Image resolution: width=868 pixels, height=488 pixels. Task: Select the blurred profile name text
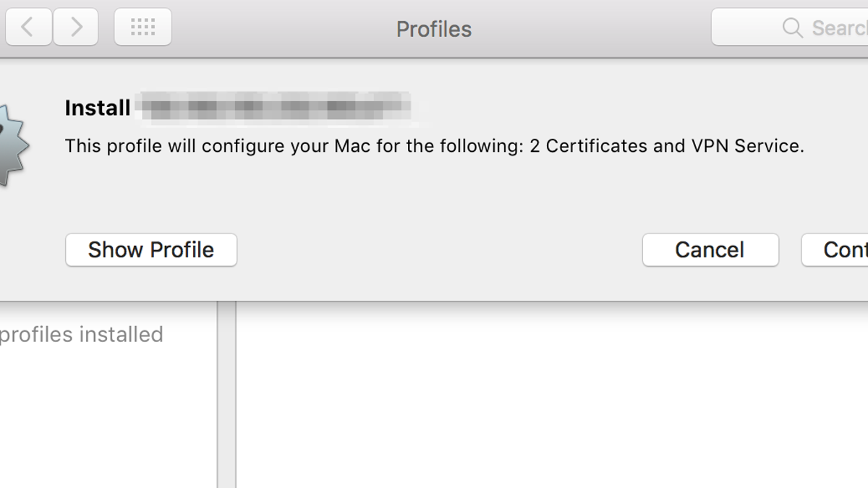pos(276,106)
